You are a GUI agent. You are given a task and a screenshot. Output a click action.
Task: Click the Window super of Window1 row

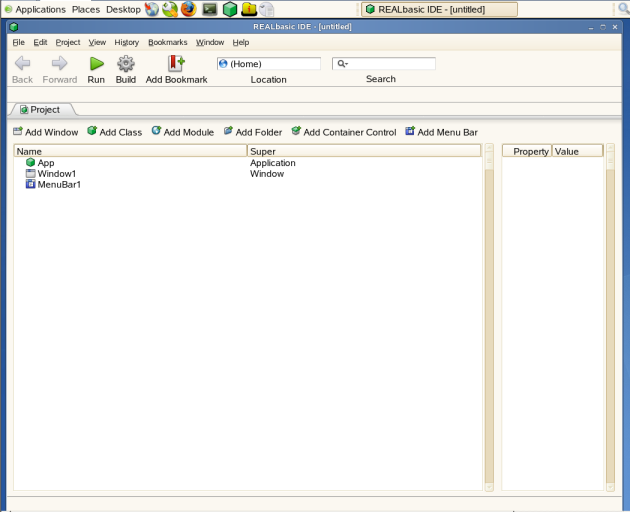[267, 174]
